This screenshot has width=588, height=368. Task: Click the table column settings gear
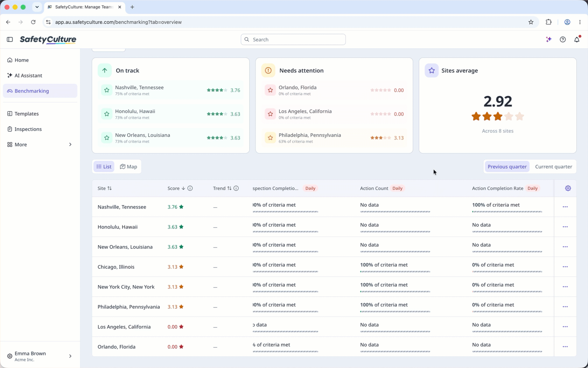[x=568, y=188]
